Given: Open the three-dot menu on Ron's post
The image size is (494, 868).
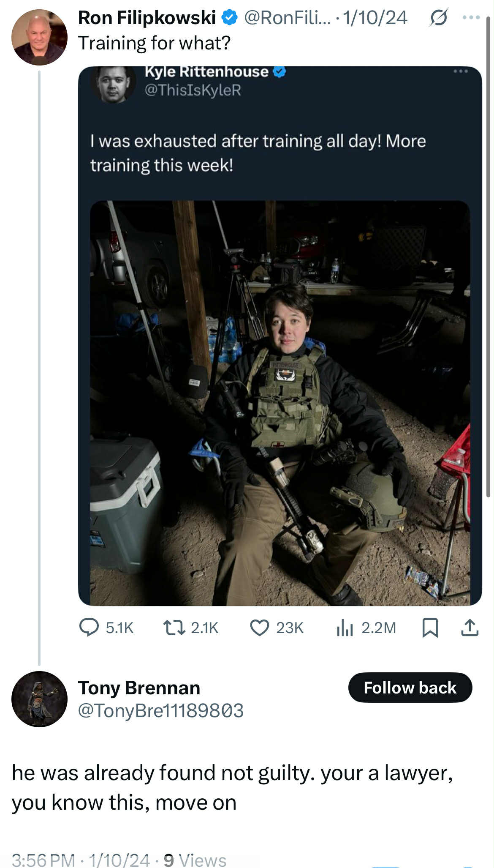Looking at the screenshot, I should pos(471,18).
